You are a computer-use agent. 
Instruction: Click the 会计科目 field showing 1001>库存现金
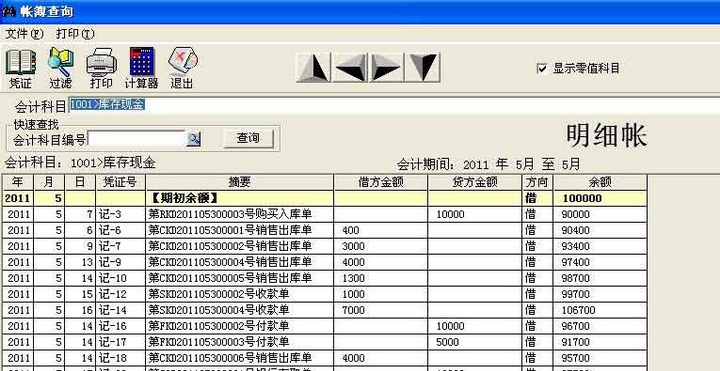(394, 105)
